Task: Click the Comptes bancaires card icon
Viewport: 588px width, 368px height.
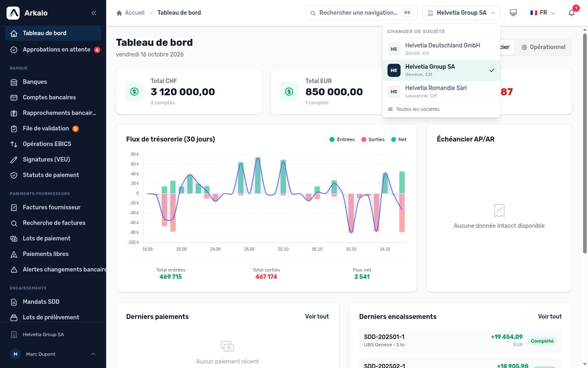Action: [x=14, y=98]
